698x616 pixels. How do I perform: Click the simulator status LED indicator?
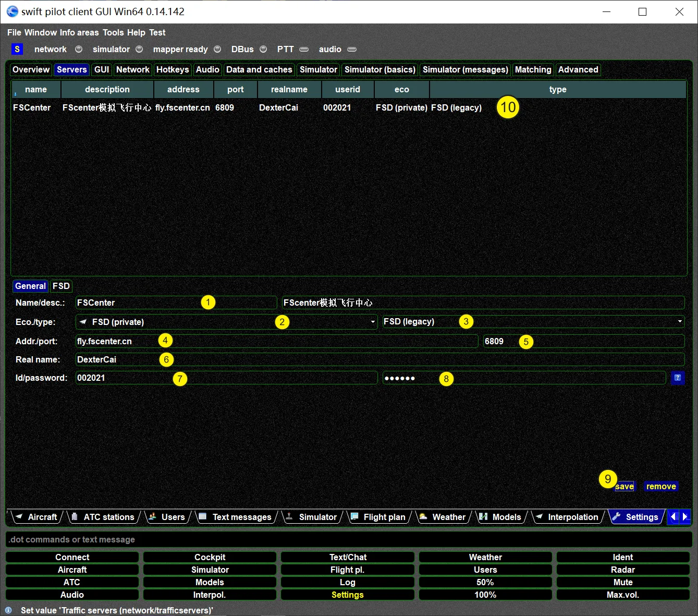[x=139, y=49]
